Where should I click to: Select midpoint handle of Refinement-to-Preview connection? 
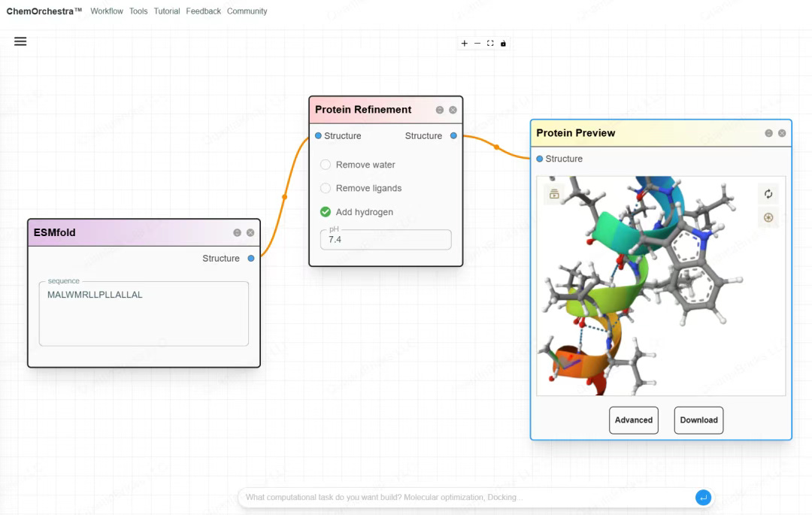point(497,147)
